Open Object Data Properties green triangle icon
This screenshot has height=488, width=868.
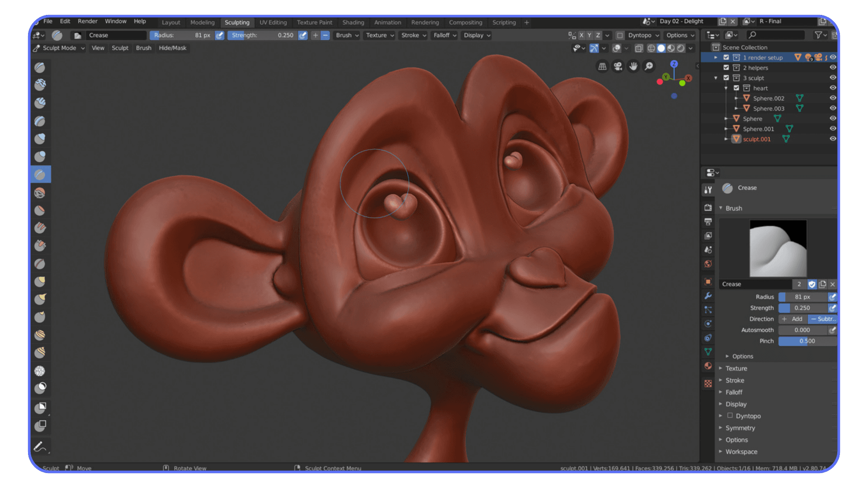click(708, 352)
